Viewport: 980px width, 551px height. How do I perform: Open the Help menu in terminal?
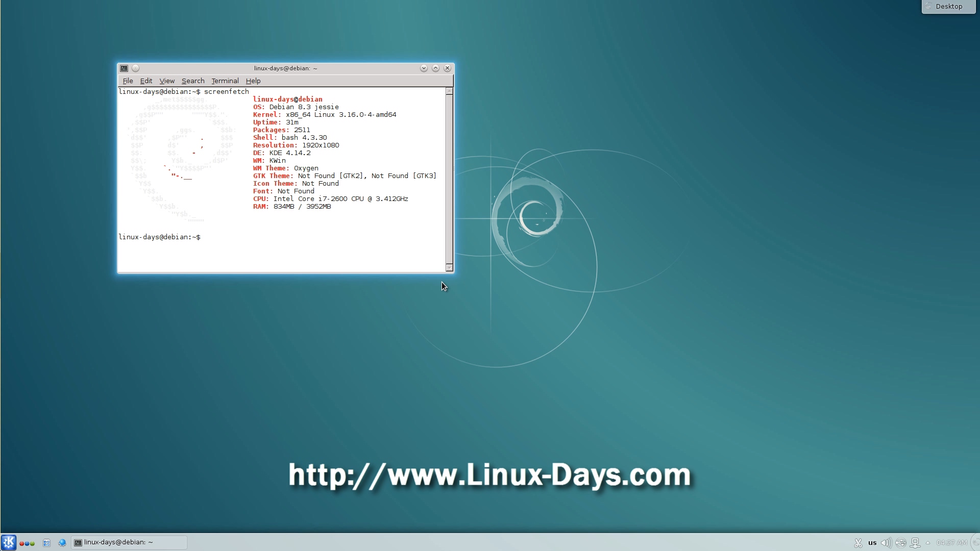pos(253,81)
